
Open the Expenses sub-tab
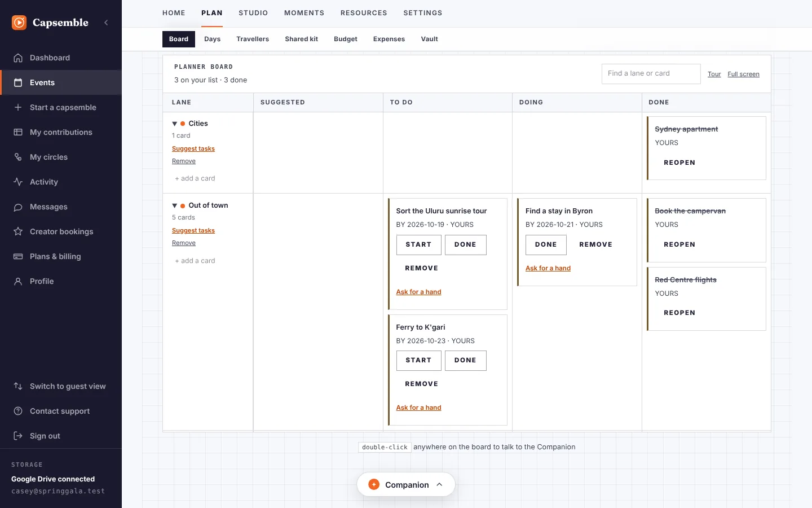389,39
